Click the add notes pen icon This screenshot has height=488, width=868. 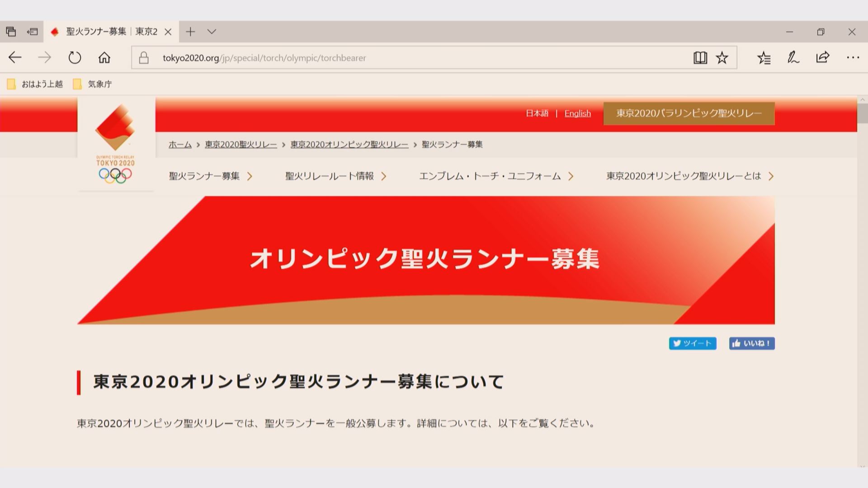793,58
